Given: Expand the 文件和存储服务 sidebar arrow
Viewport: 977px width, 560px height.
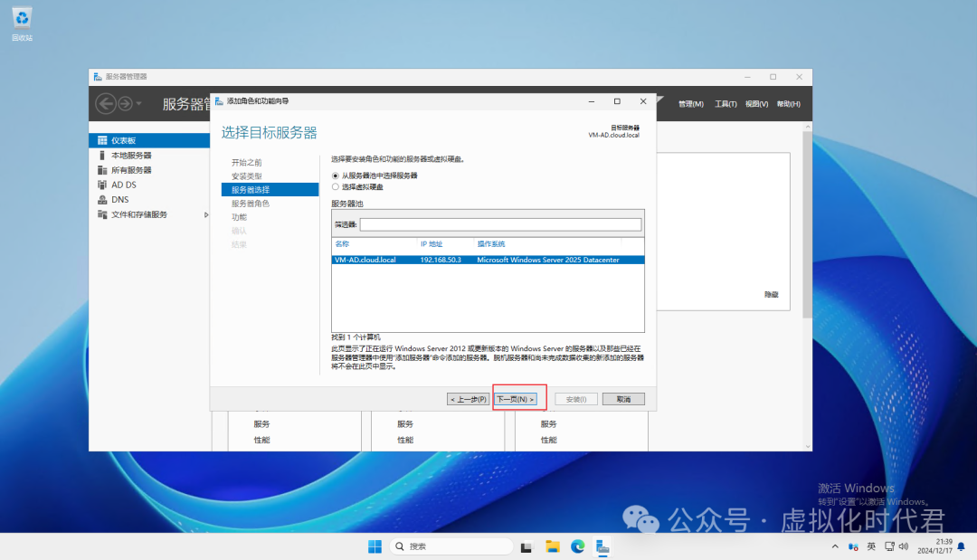Looking at the screenshot, I should [206, 214].
